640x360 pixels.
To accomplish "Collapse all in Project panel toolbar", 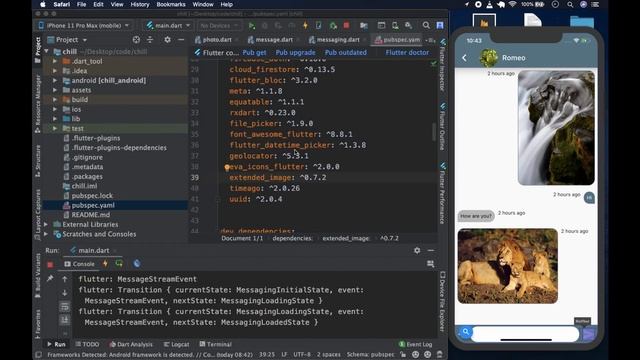I will click(x=150, y=40).
